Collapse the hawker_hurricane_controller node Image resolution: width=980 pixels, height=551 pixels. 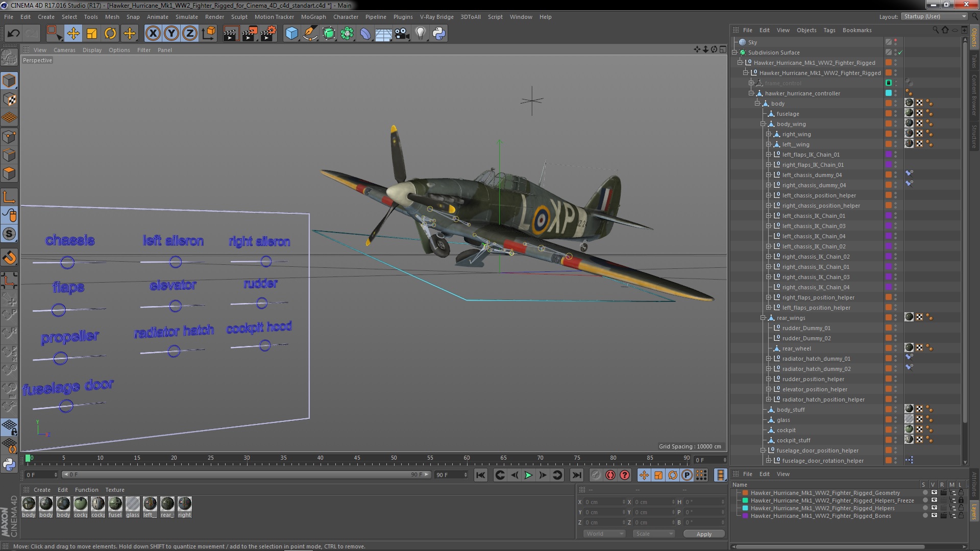[751, 93]
